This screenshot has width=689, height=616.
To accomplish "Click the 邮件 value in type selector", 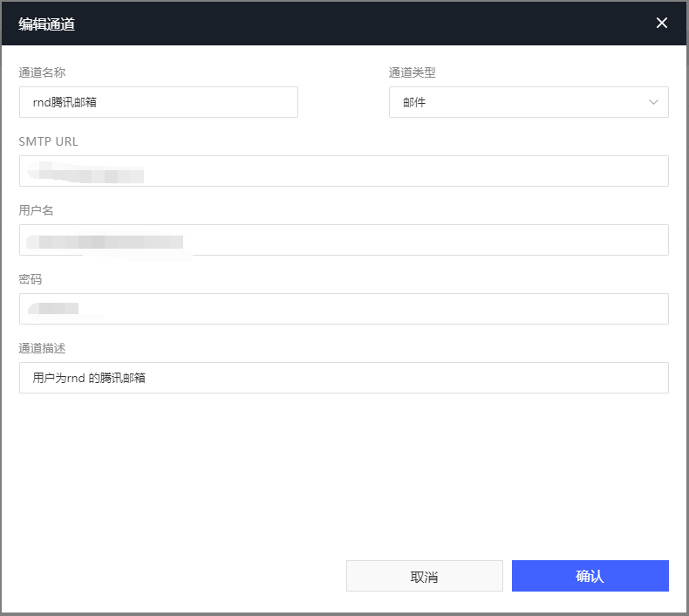I will point(414,102).
